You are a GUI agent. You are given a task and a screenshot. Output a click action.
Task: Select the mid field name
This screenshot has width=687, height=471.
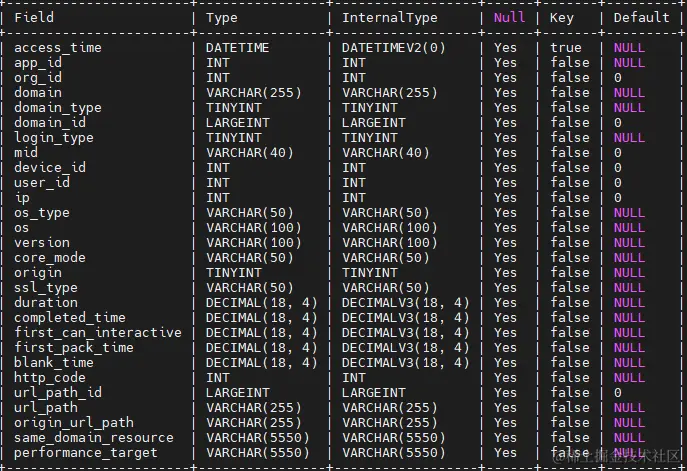point(26,152)
